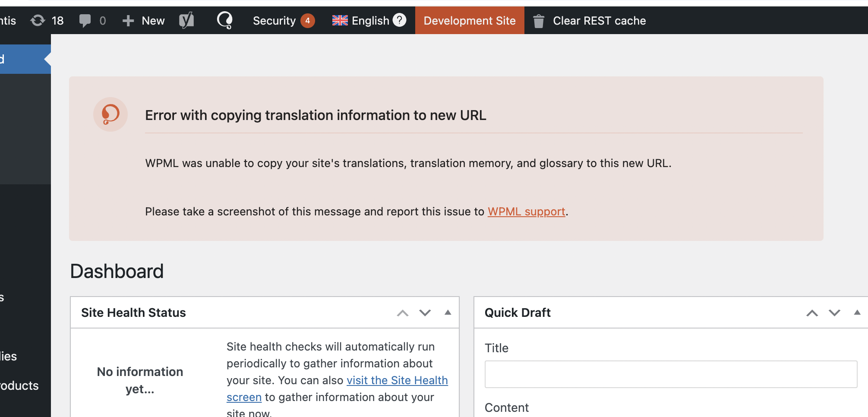Click the Site Health Status panel title

point(133,313)
